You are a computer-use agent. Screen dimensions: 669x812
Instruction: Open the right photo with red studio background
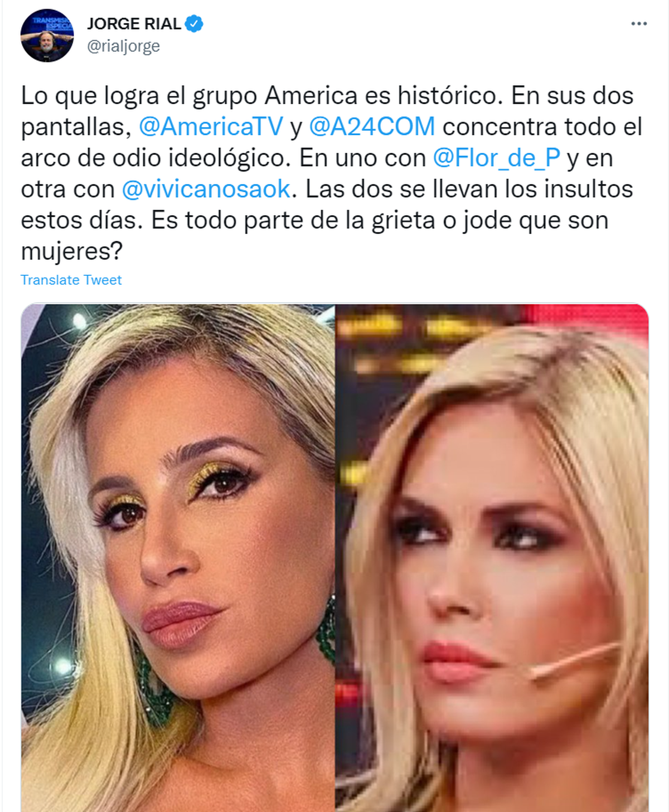point(492,557)
